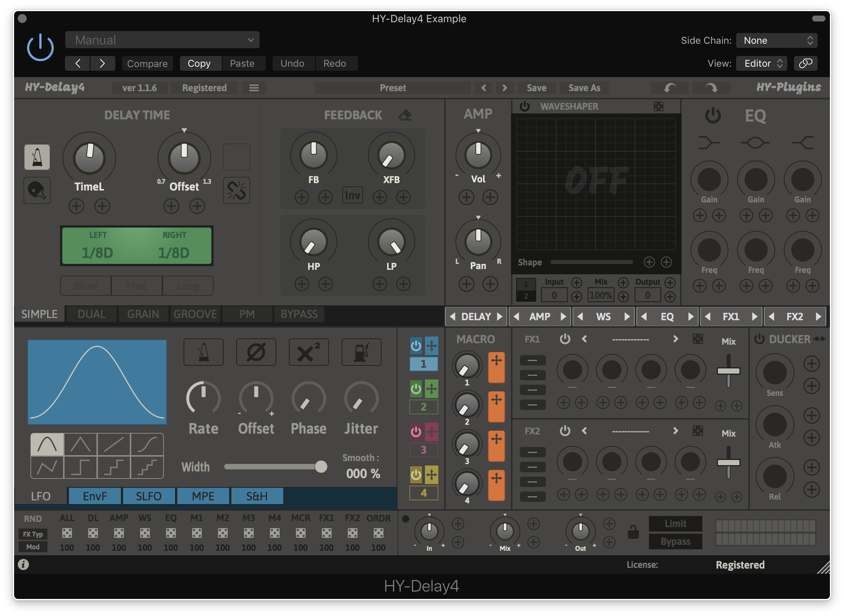Click the LFO phase invert icon
The width and height of the screenshot is (844, 616).
click(x=256, y=352)
